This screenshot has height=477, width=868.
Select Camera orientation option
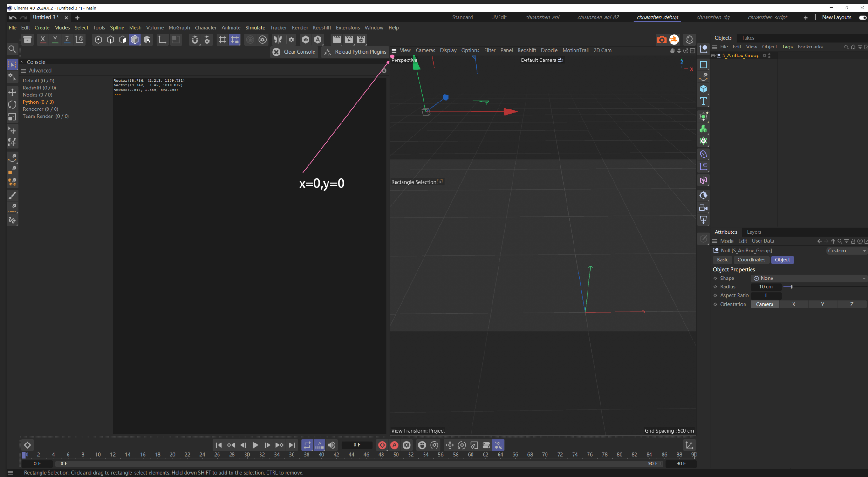pyautogui.click(x=765, y=304)
